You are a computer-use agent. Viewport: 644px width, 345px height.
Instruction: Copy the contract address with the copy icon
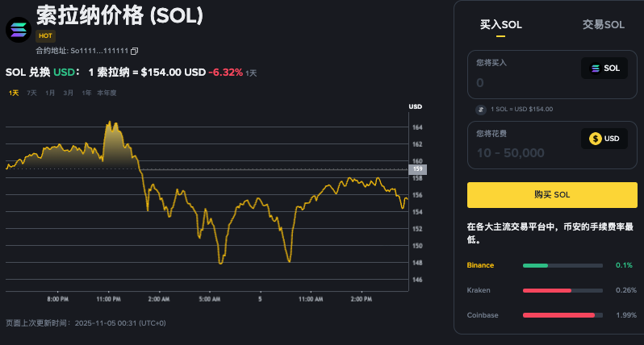tap(135, 51)
